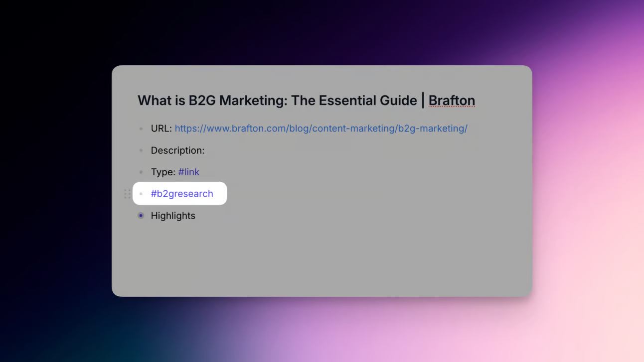The image size is (644, 362).
Task: Select the URL label text
Action: click(160, 128)
